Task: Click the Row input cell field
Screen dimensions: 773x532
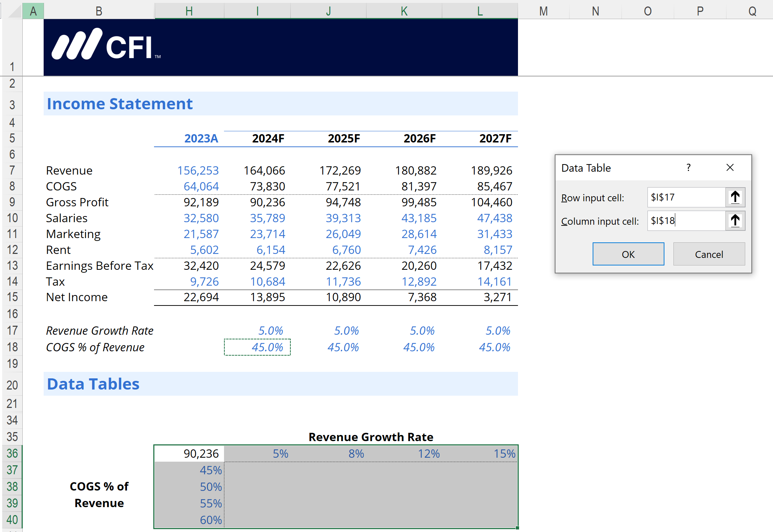Action: (686, 197)
